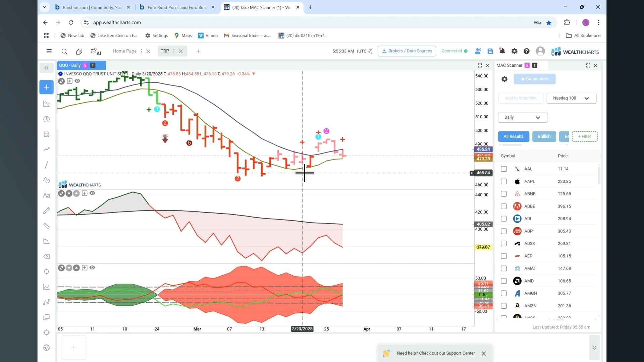Add a scanner + Filter
Viewport: 644px width, 362px height.
tap(585, 136)
